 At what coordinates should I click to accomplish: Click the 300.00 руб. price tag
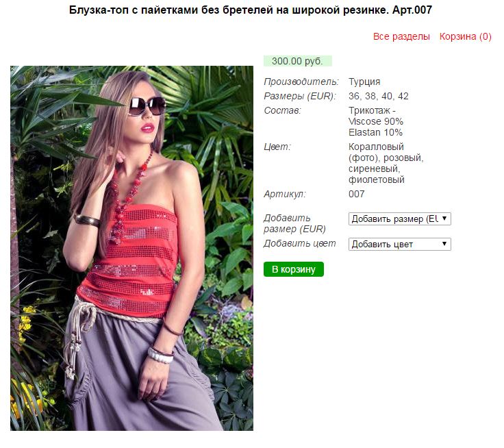[297, 61]
